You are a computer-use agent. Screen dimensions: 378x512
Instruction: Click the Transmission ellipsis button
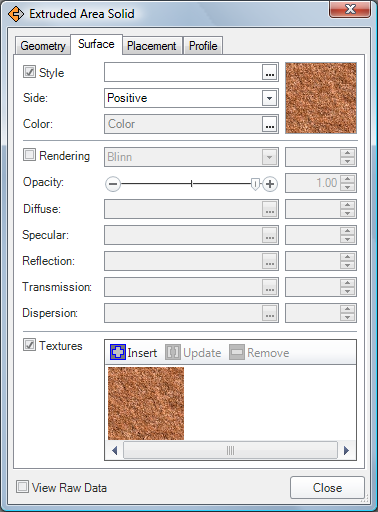(270, 287)
